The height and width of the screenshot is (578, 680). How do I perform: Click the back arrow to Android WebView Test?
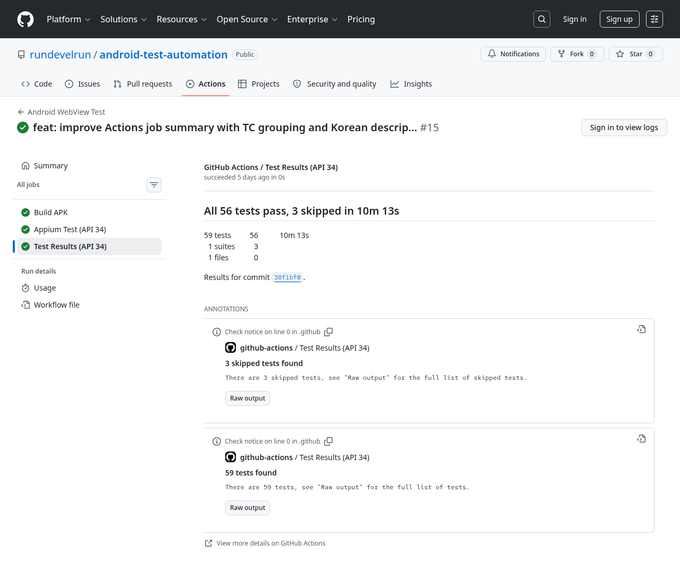pos(20,112)
